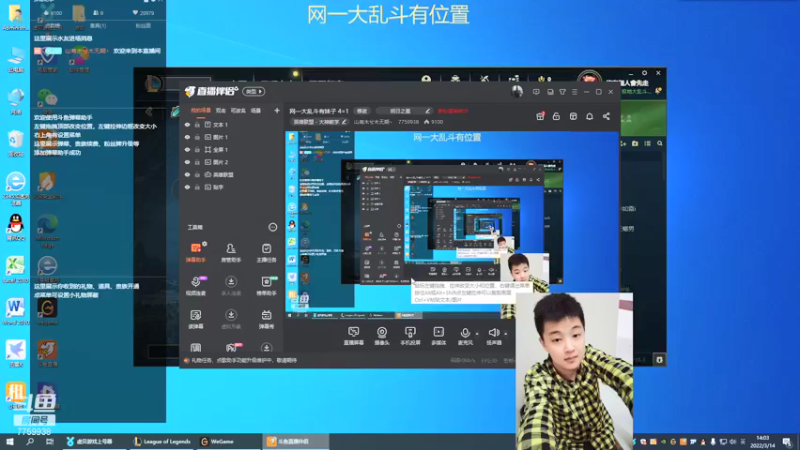Viewport: 800px width, 450px height.
Task: Toggle visibility of the last source layer
Action: (187, 187)
